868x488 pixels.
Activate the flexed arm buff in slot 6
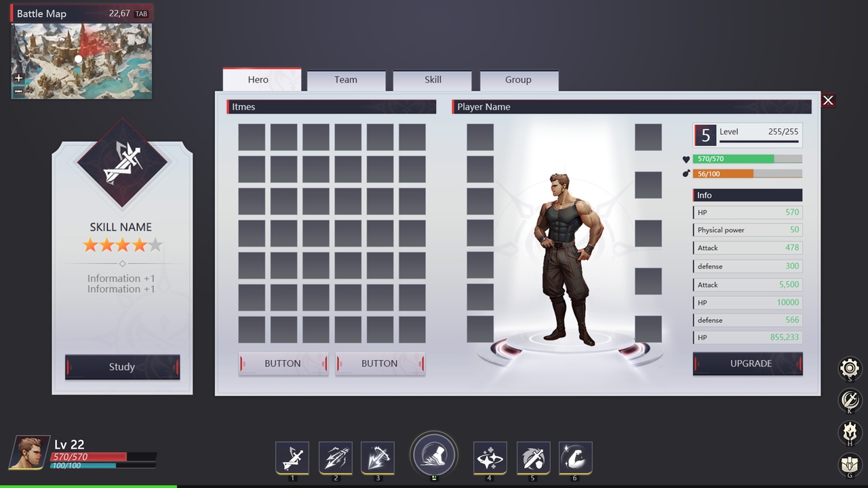[576, 457]
